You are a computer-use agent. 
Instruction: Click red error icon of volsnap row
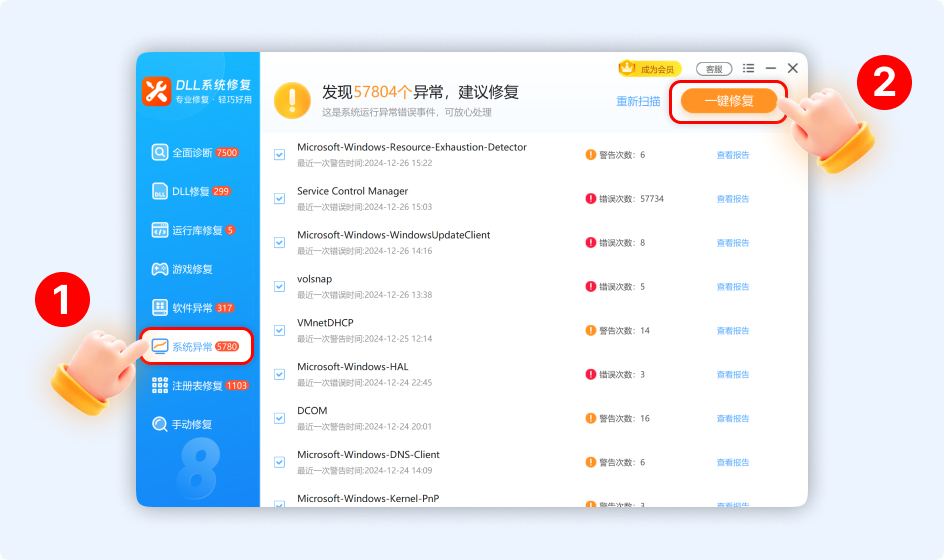(x=591, y=287)
